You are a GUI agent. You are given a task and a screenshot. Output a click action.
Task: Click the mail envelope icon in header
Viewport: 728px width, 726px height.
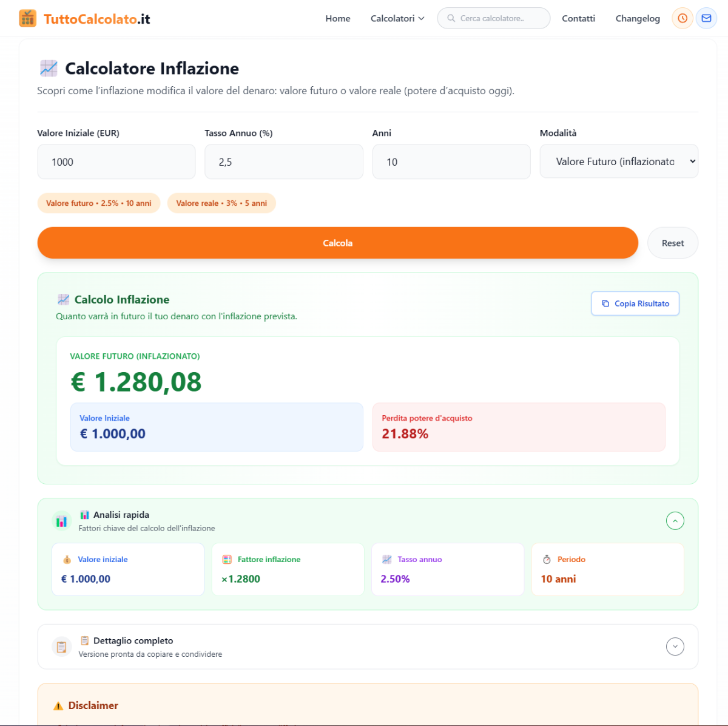pyautogui.click(x=706, y=18)
